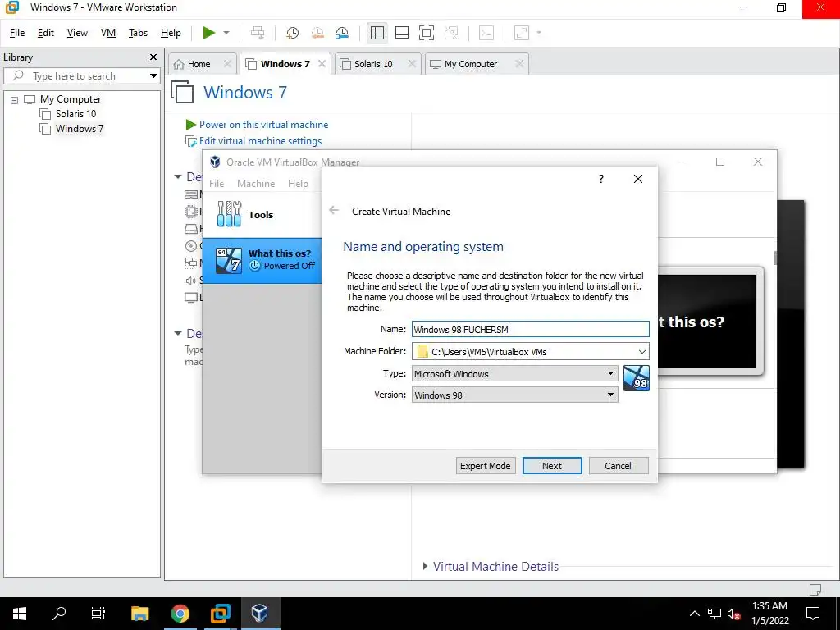Click Expert Mode button
Image resolution: width=840 pixels, height=630 pixels.
486,466
